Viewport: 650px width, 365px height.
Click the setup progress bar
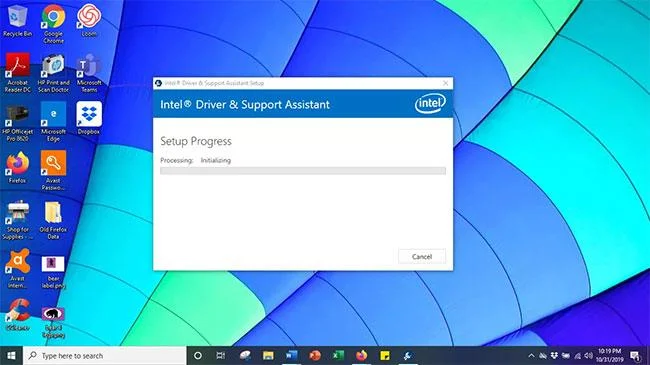point(303,171)
